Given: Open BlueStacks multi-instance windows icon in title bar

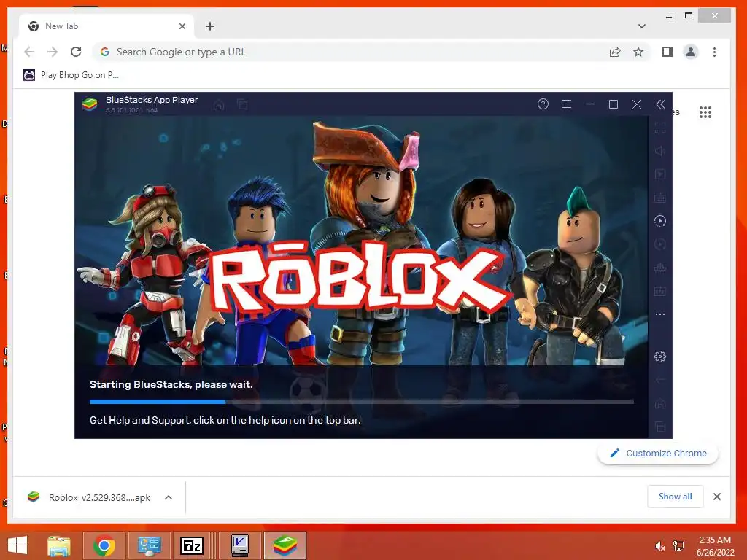Looking at the screenshot, I should click(242, 104).
